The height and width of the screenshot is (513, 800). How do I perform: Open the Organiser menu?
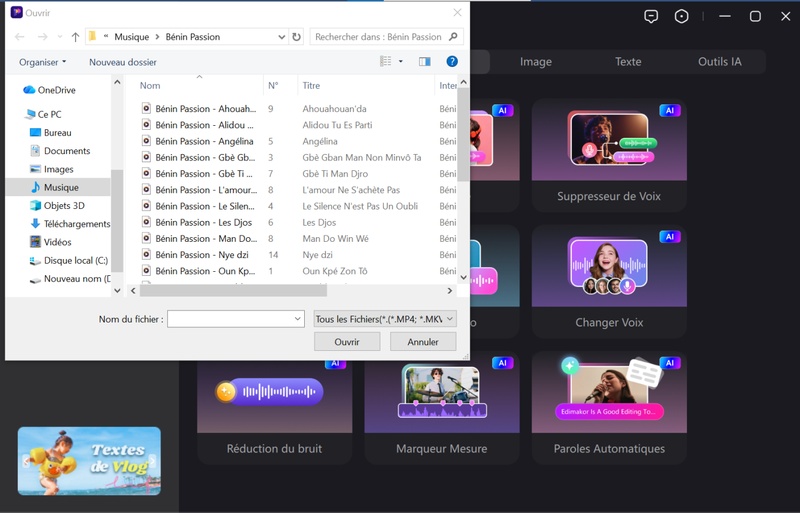[43, 62]
